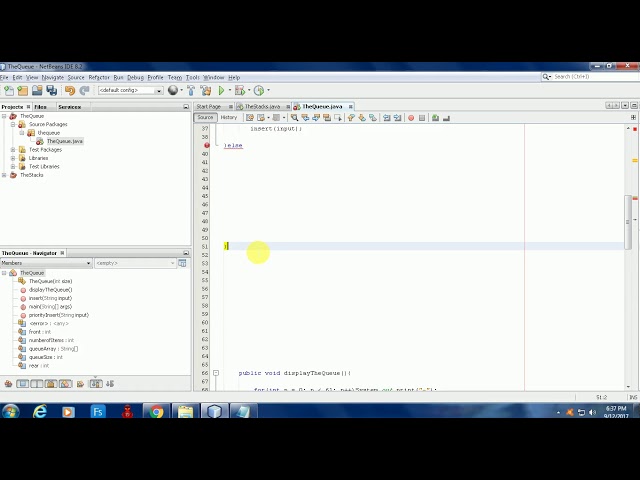
Task: Click the Last Edit icon in editor toolbar
Action: click(250, 118)
